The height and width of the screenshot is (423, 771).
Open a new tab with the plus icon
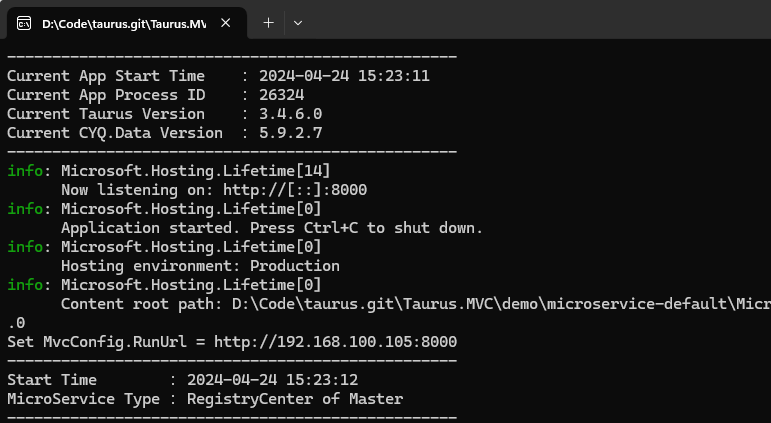[268, 23]
